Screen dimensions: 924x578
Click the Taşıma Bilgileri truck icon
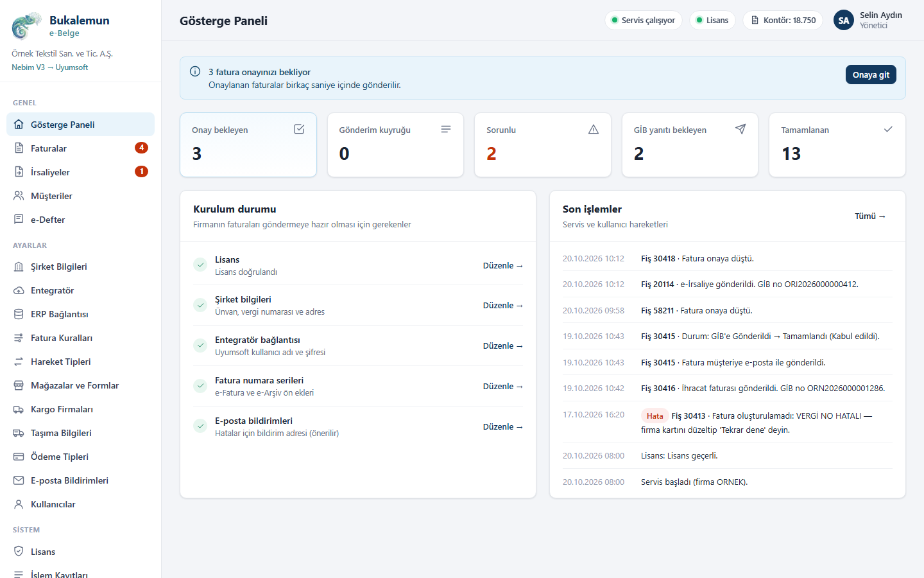[19, 433]
